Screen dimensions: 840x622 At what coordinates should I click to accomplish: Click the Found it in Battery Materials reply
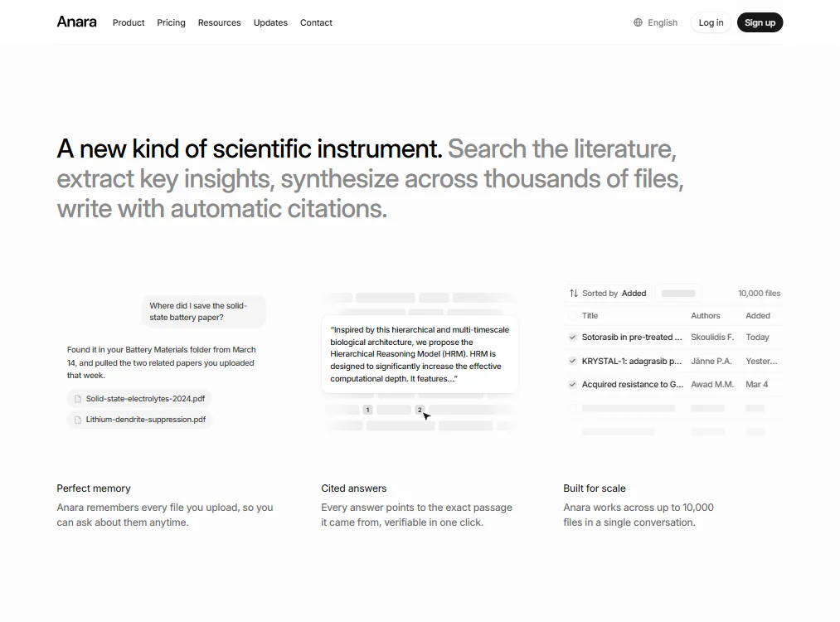pos(161,362)
